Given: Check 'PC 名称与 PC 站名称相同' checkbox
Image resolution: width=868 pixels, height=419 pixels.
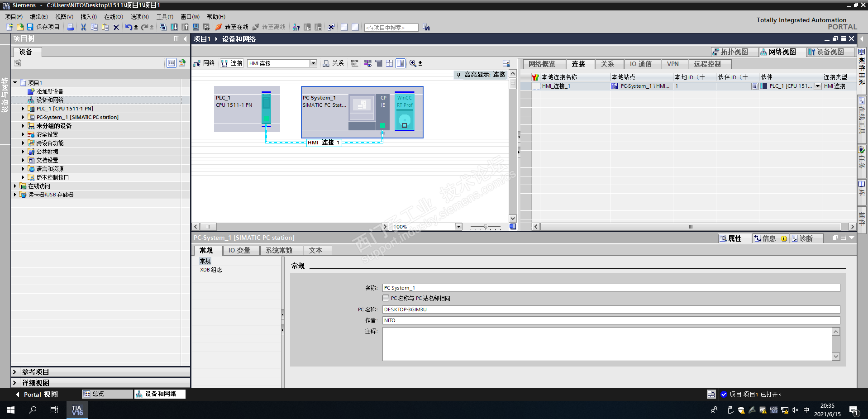Looking at the screenshot, I should (386, 298).
